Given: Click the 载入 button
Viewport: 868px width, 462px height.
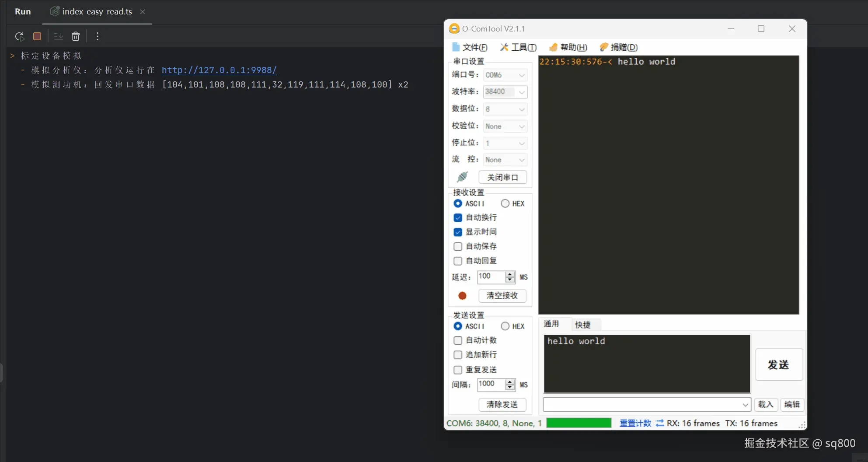Looking at the screenshot, I should [x=765, y=405].
